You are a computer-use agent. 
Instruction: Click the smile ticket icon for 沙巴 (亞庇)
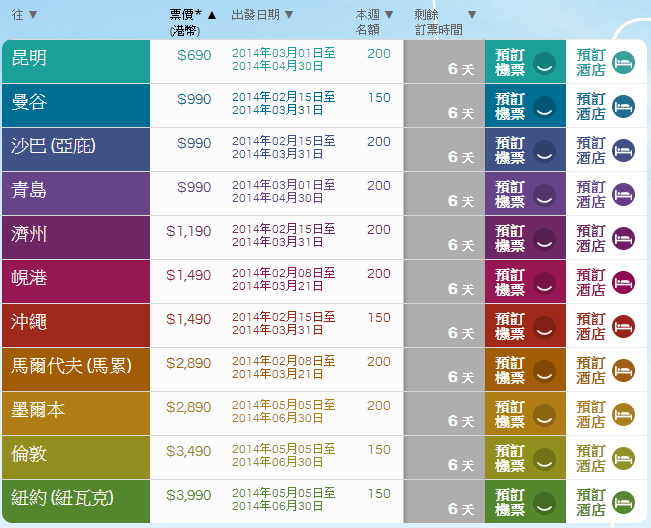pyautogui.click(x=545, y=151)
